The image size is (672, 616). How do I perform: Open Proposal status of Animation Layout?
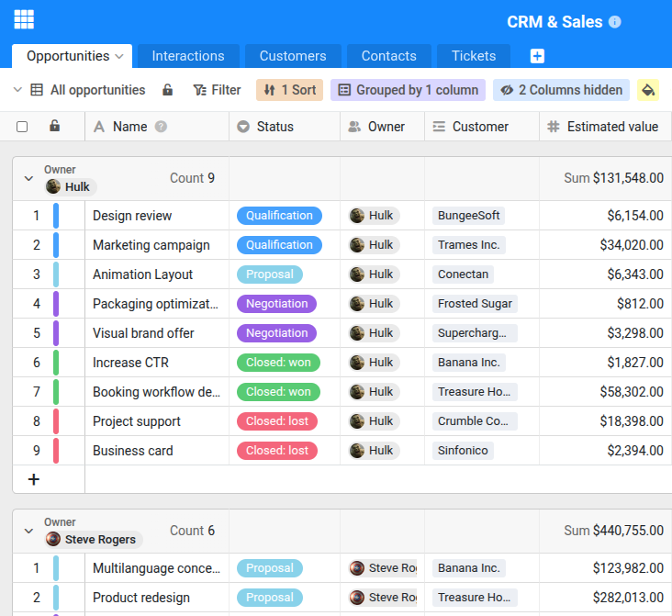(270, 274)
